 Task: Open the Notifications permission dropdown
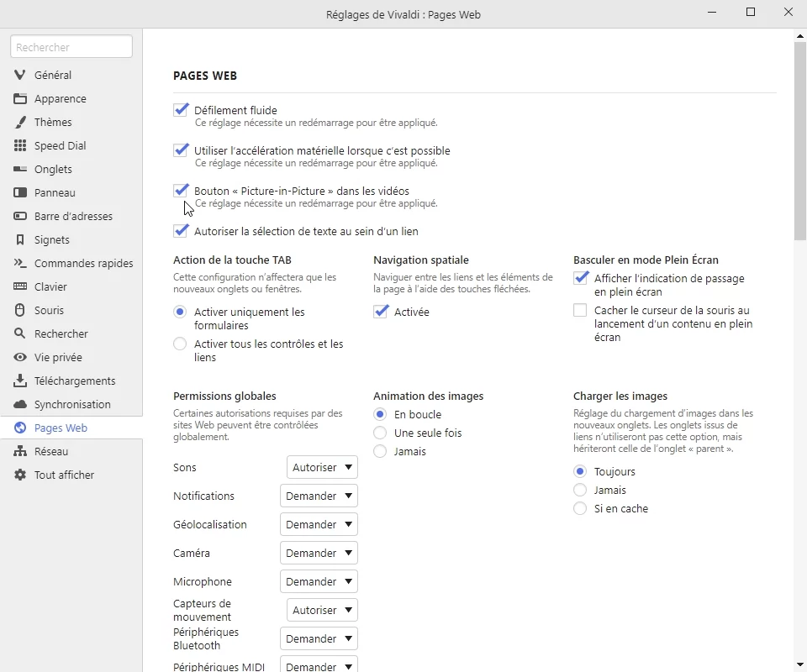click(x=319, y=496)
